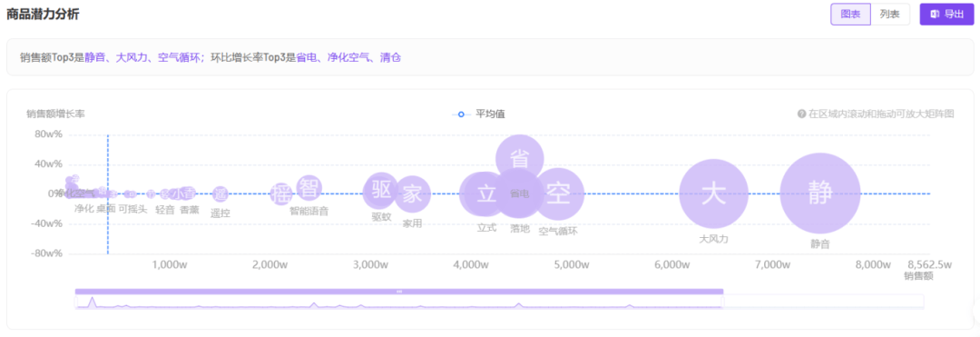Select the 驱 bubble for 驱蚊
Screen dimensions: 980x337
coord(380,190)
